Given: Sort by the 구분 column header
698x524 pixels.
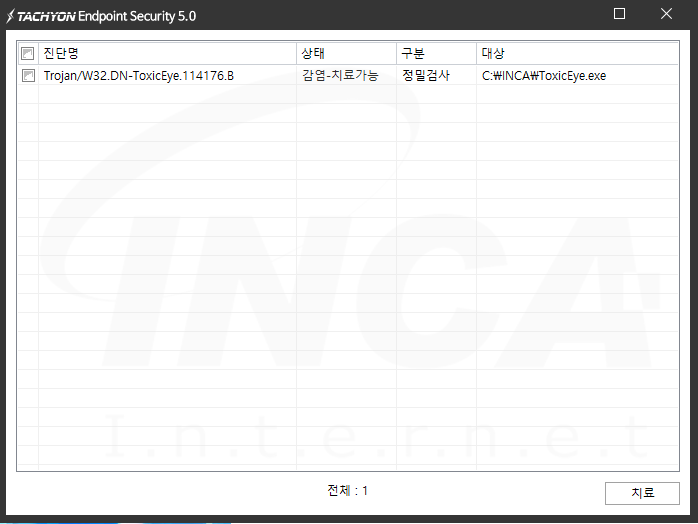Looking at the screenshot, I should click(436, 53).
